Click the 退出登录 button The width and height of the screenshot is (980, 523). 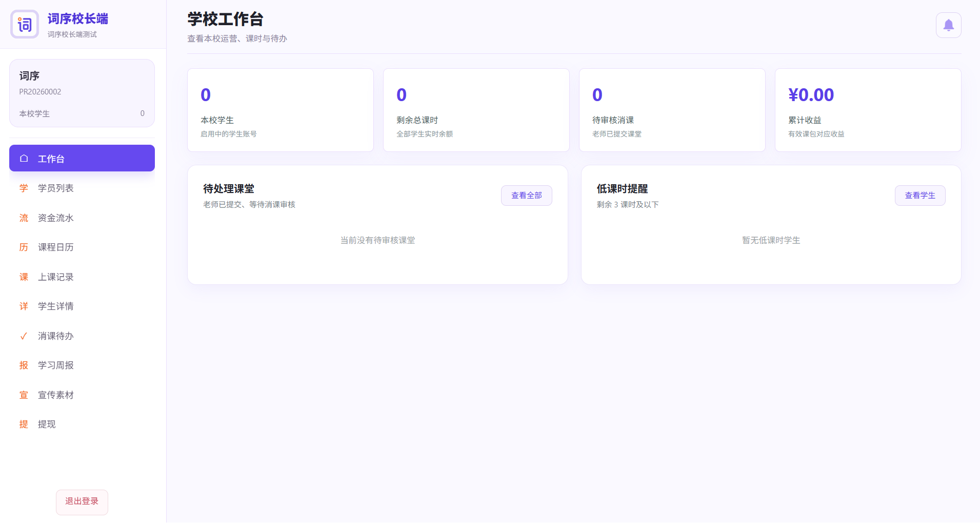(82, 502)
